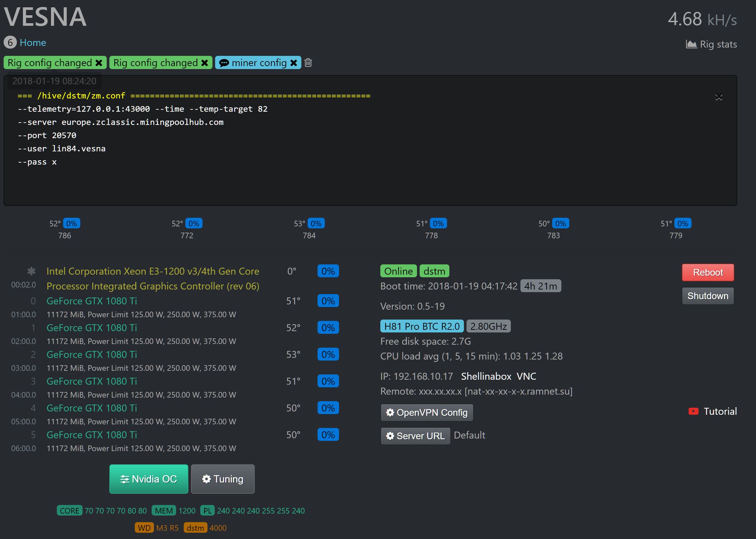Click the 4h 21m uptime badge

[541, 286]
